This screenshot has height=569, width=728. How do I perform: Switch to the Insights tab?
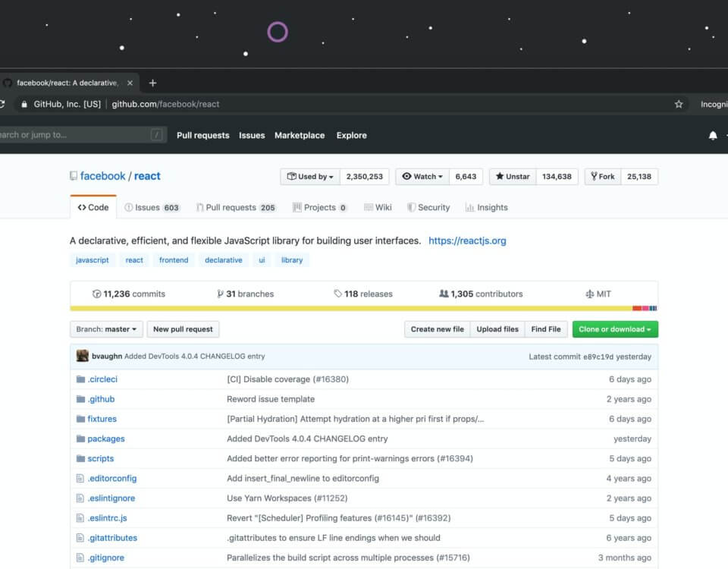[x=487, y=208]
